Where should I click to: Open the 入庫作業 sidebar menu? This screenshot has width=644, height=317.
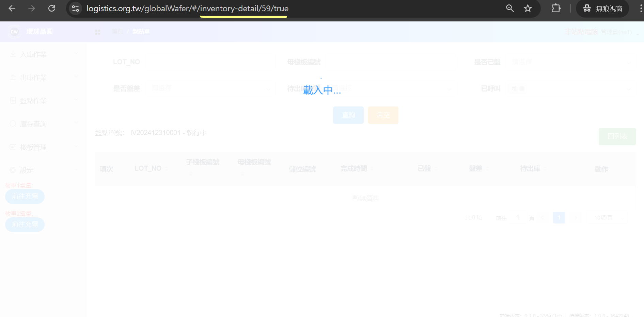(43, 54)
